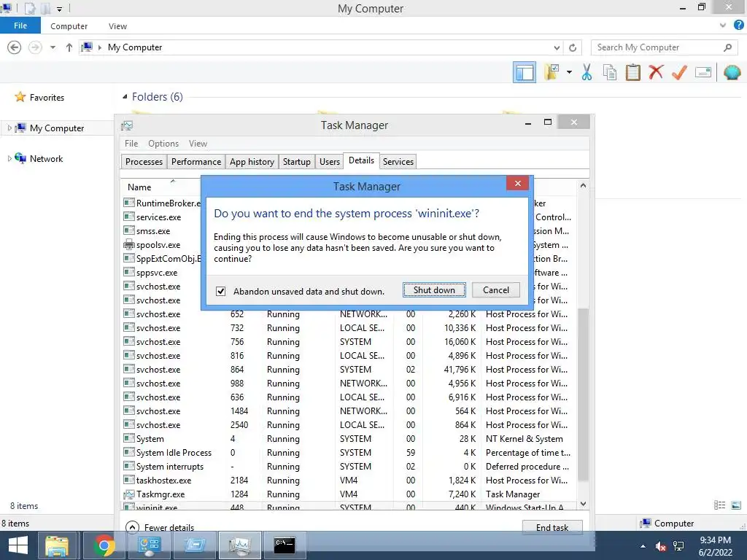Viewport: 747px width, 560px height.
Task: Open File Explorer from the taskbar
Action: tap(57, 545)
